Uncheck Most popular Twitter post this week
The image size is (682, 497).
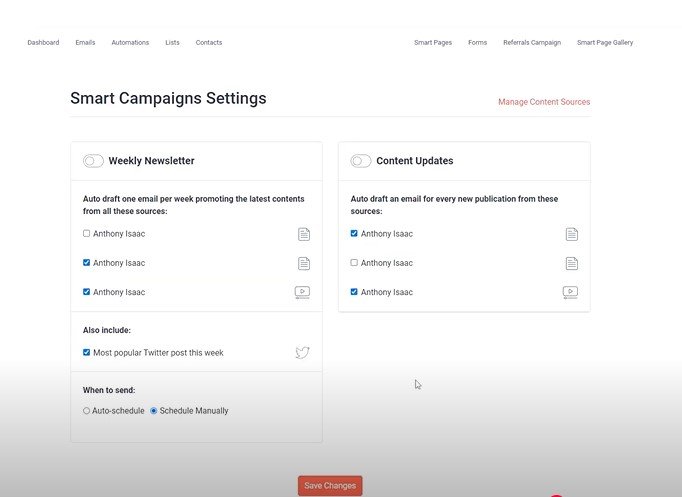[87, 352]
